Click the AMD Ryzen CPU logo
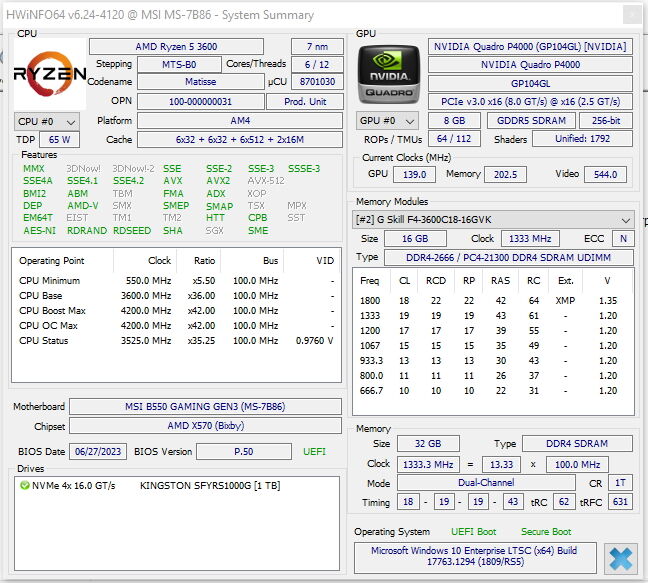The height and width of the screenshot is (583, 648). coord(50,74)
